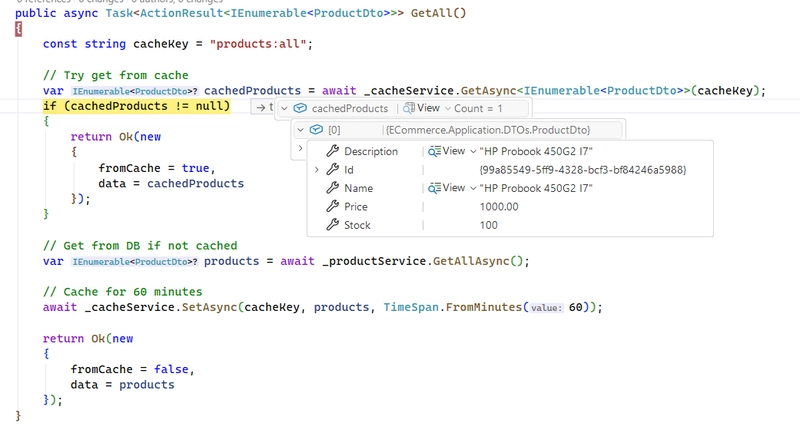Click 'data = cachedProducts' assignment
The width and height of the screenshot is (800, 433).
171,183
